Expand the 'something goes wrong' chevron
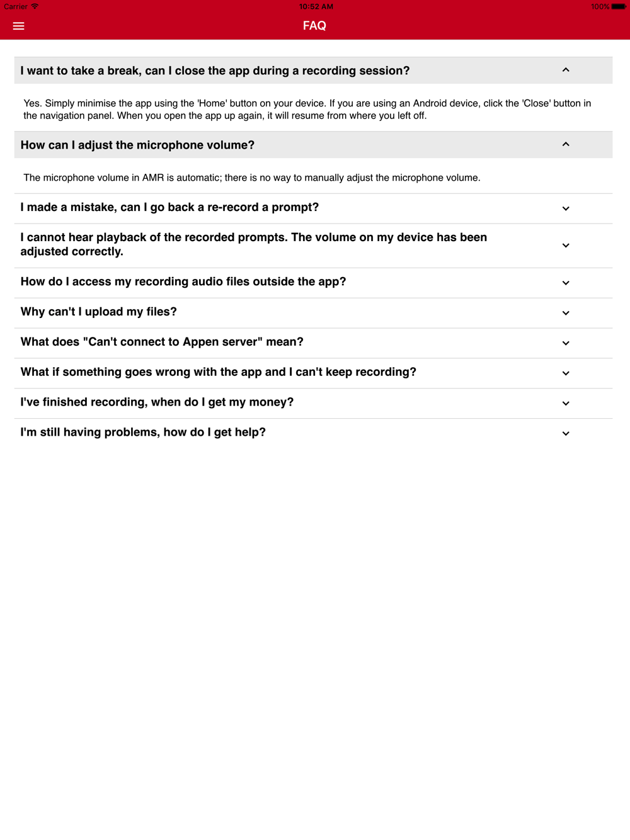Image resolution: width=630 pixels, height=840 pixels. click(x=566, y=373)
